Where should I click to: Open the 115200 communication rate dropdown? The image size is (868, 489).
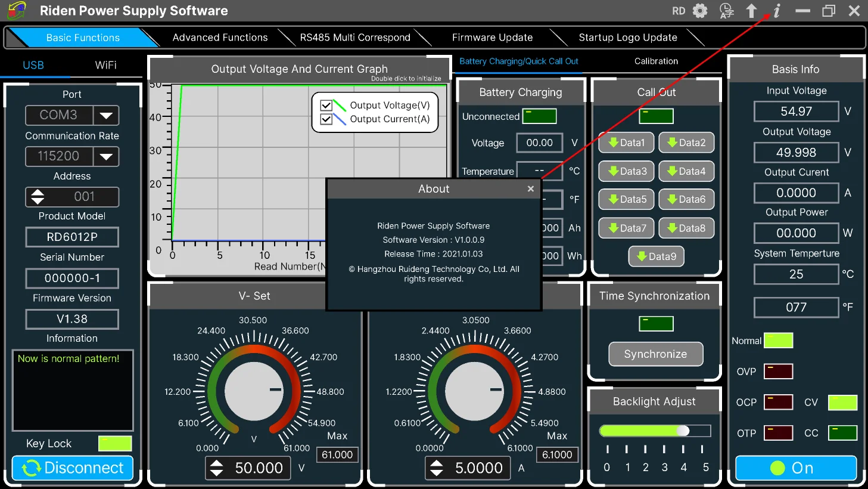pos(106,156)
